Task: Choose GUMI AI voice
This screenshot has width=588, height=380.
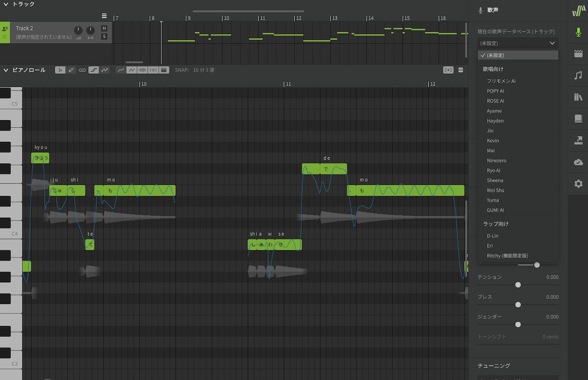Action: [x=495, y=210]
